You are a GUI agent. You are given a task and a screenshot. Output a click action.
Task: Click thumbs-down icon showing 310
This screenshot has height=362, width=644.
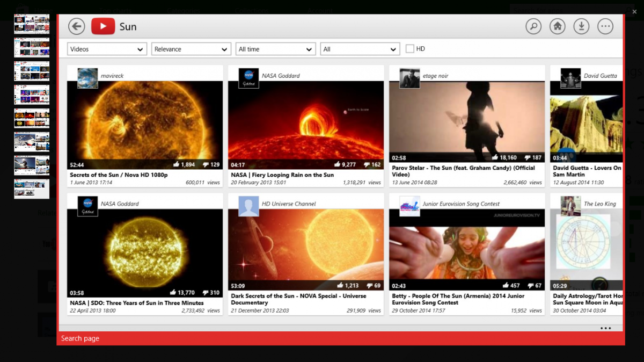click(x=204, y=293)
